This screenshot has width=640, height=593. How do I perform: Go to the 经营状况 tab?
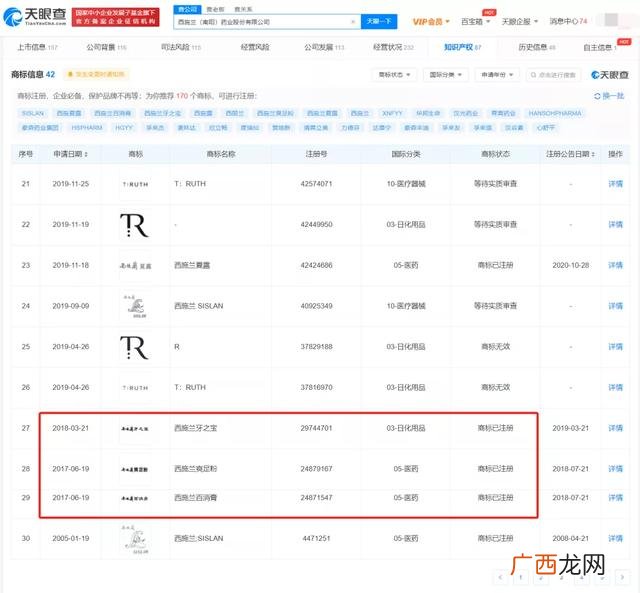coord(393,47)
